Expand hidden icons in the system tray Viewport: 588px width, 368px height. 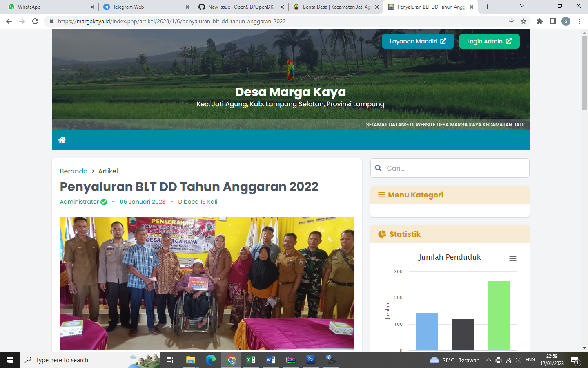click(x=488, y=360)
